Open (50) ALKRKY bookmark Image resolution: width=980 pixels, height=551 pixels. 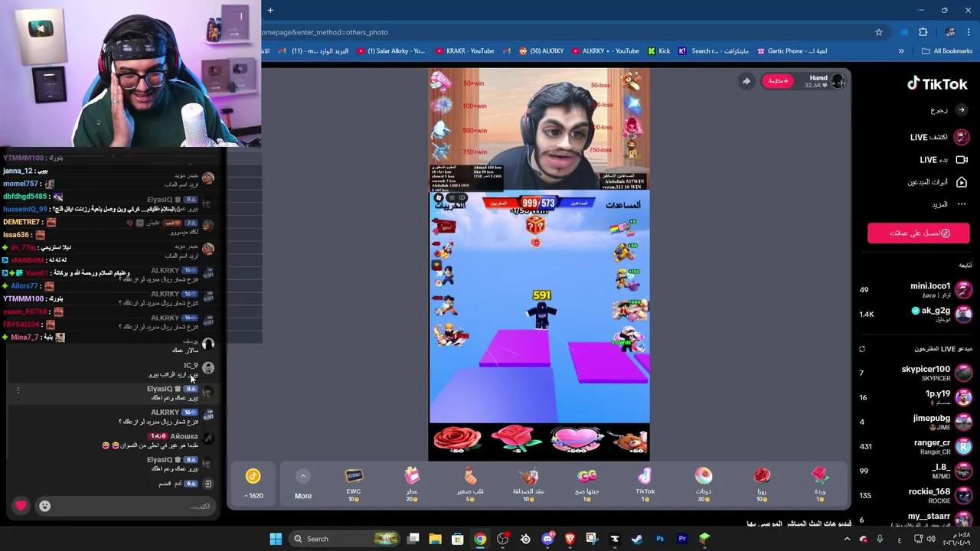click(x=541, y=51)
